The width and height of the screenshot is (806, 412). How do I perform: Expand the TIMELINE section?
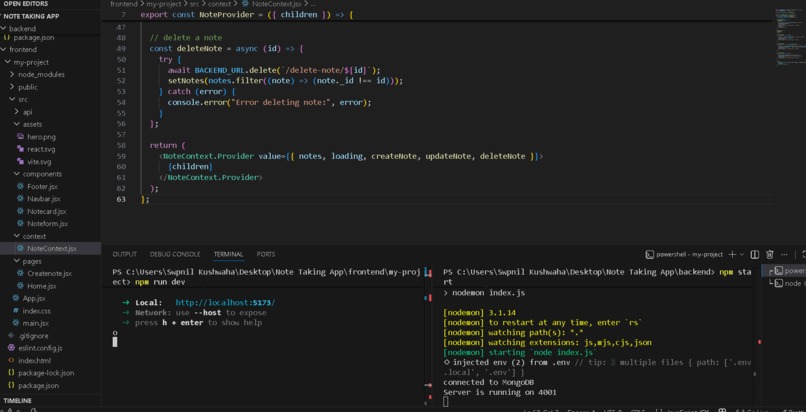(50, 400)
